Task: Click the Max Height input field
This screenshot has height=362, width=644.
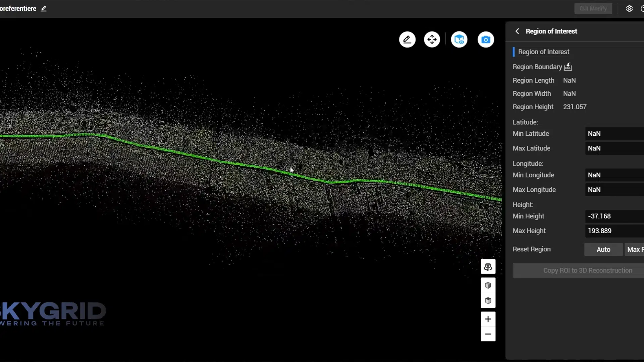Action: click(614, 231)
